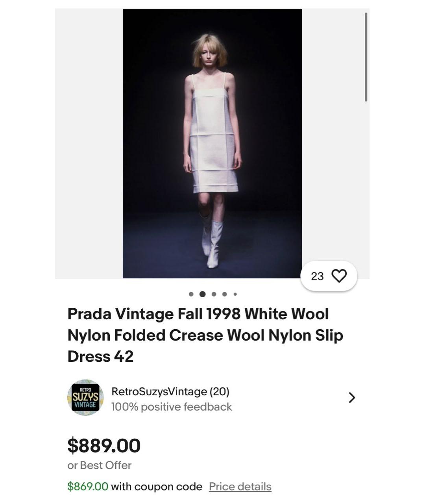Tap the 'with coupon code' text
The height and width of the screenshot is (504, 425).
pos(157,487)
